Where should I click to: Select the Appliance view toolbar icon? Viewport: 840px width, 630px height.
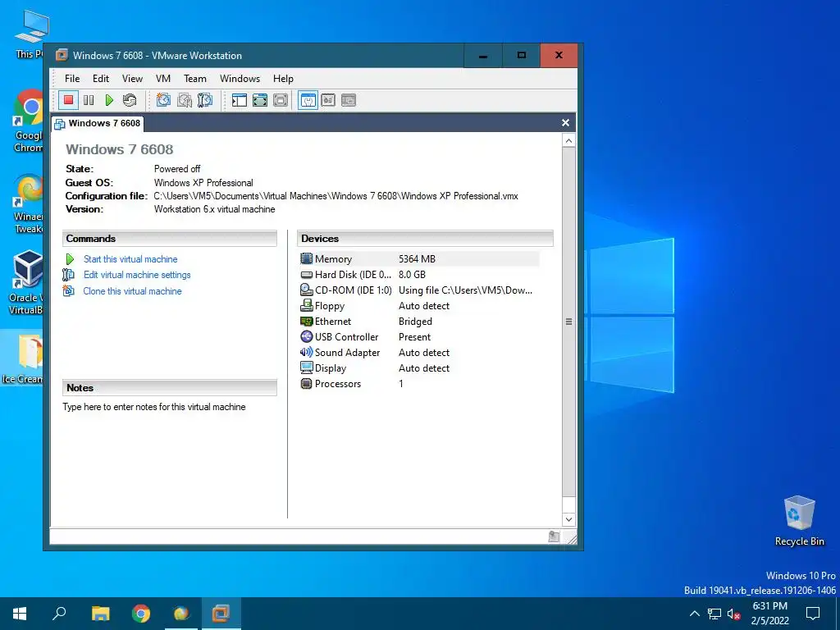[328, 100]
